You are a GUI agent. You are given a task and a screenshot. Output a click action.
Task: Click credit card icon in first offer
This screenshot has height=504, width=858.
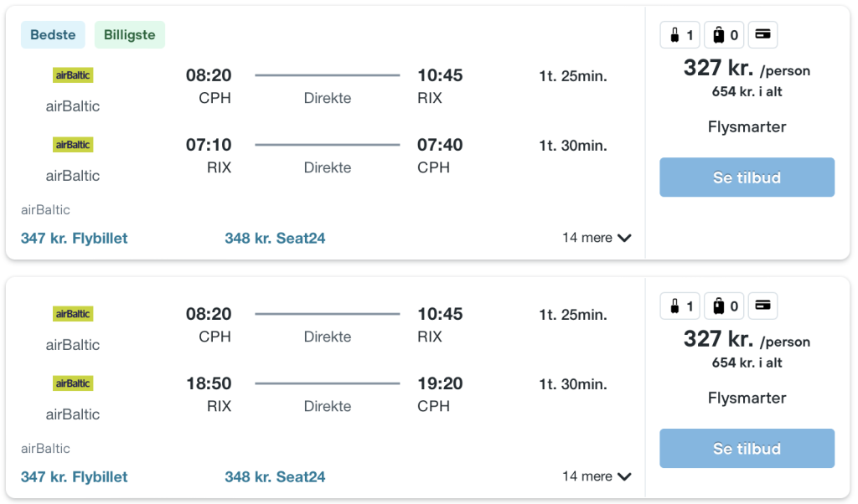(762, 34)
